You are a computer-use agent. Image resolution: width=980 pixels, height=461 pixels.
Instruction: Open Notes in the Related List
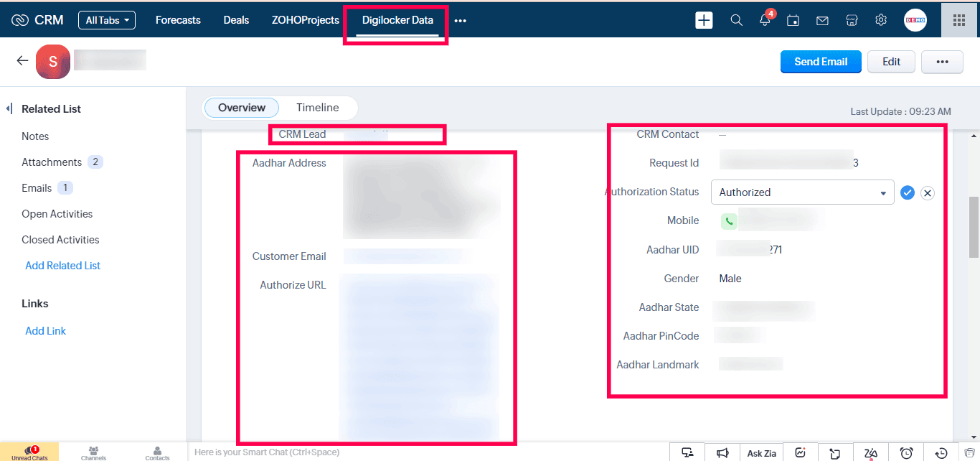[35, 136]
